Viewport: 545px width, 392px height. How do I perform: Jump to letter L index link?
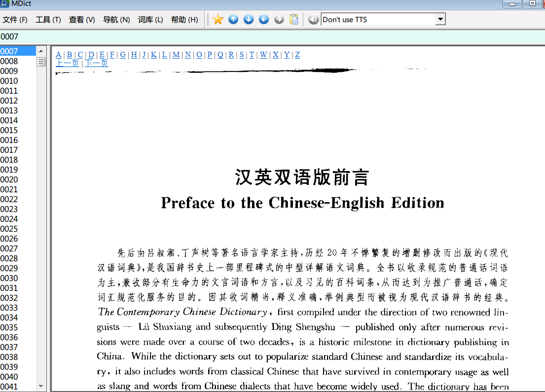164,55
